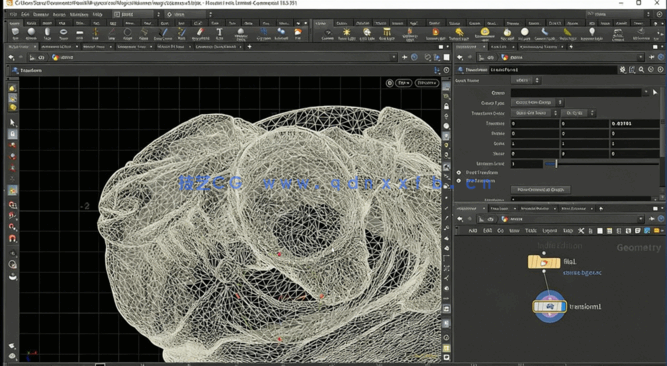Image resolution: width=667 pixels, height=366 pixels.
Task: Select the Null shelf tool
Action: 95,33
